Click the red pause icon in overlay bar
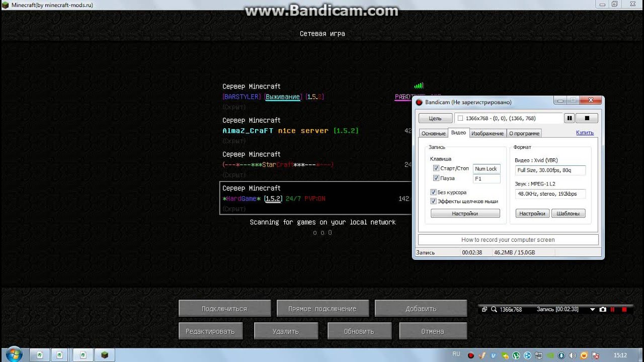 pyautogui.click(x=613, y=309)
